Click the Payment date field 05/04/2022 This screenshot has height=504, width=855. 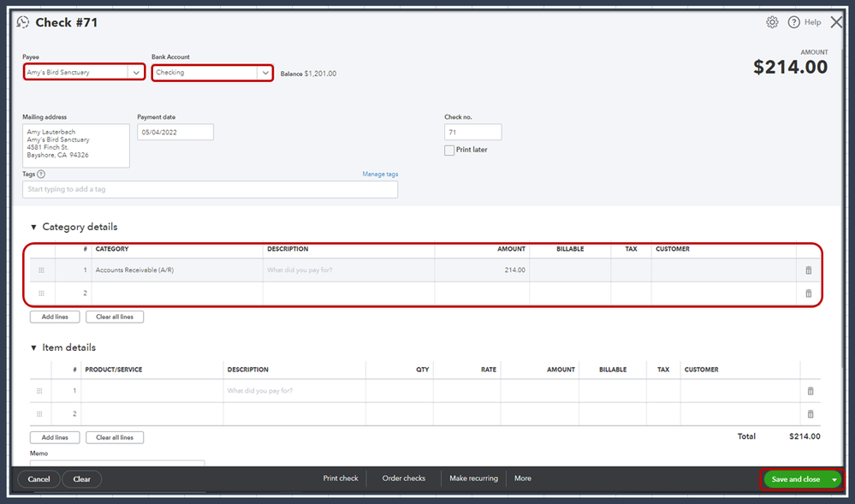pos(175,132)
